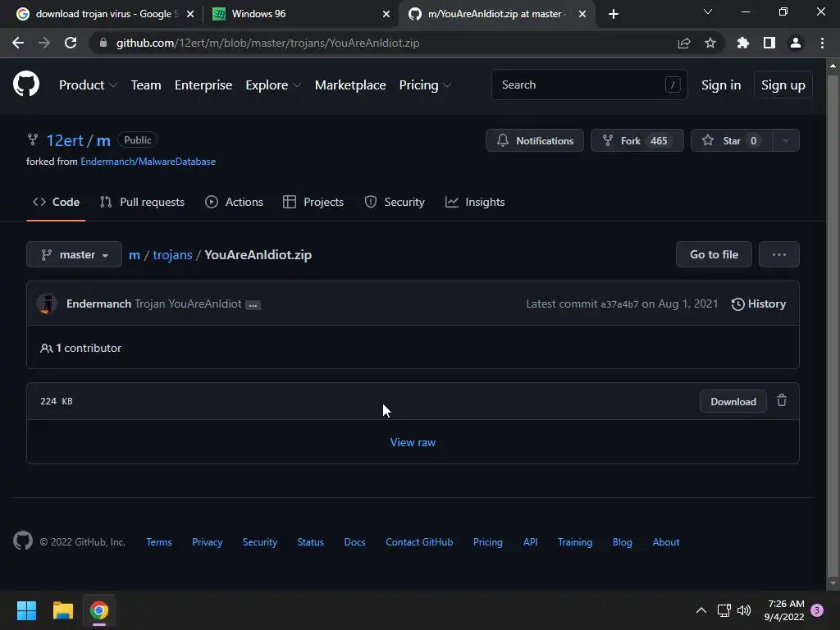Click the Marketplace nav link

(x=350, y=84)
